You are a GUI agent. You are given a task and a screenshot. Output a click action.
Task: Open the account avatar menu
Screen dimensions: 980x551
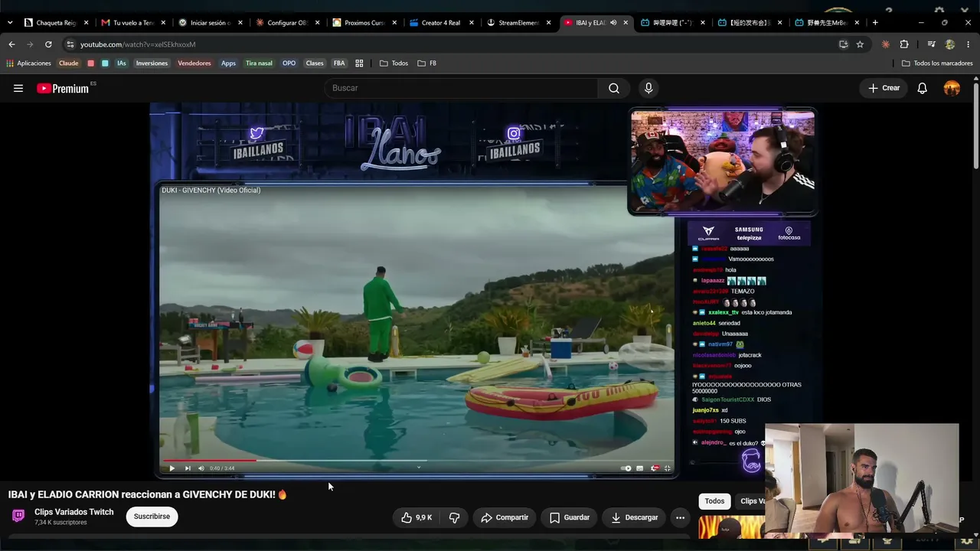(952, 88)
